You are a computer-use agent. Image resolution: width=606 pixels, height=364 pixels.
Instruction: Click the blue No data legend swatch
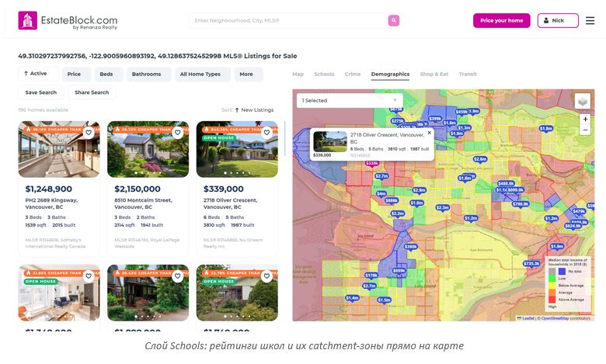tap(562, 272)
